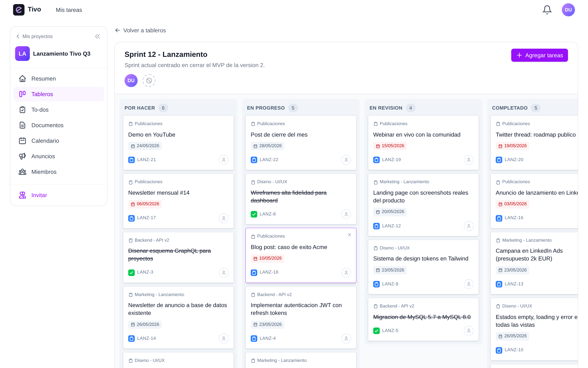Open Resumen in sidebar
This screenshot has width=588, height=368.
coord(59,79)
